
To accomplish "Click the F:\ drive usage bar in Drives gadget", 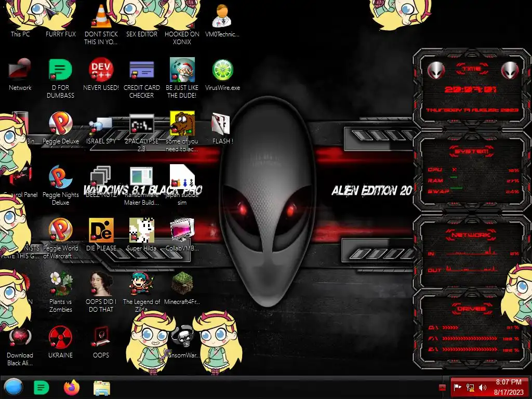I will (x=473, y=338).
